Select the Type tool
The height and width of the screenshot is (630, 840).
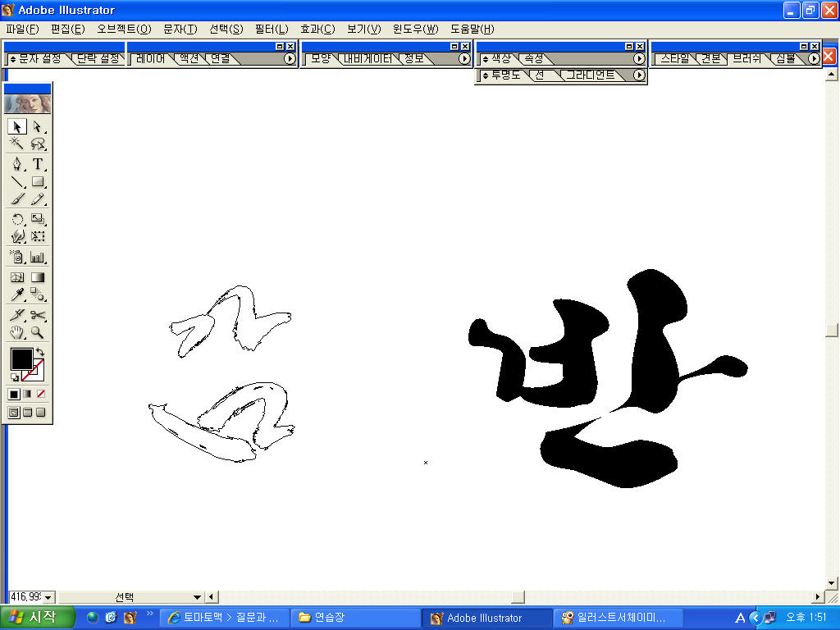tap(38, 163)
